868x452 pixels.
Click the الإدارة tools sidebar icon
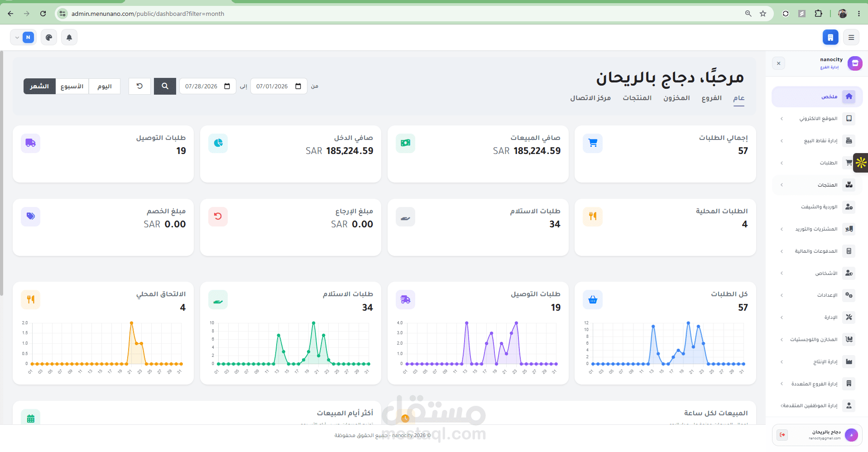[849, 317]
